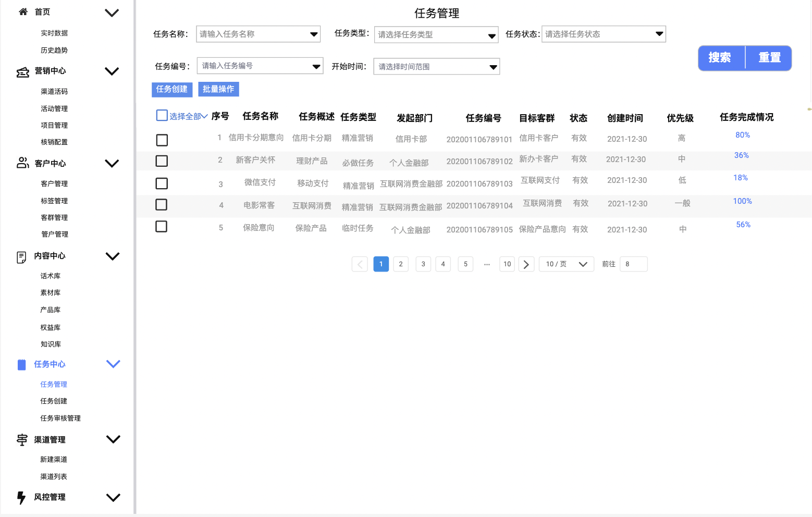The height and width of the screenshot is (517, 812).
Task: Check the checkbox for 信用卡分期意向 row
Action: pos(162,140)
